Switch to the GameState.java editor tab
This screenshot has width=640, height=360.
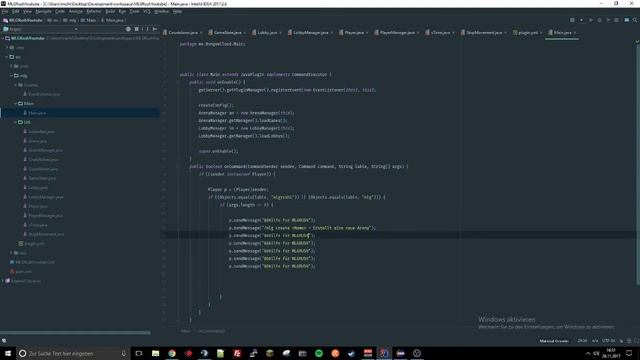pos(227,32)
